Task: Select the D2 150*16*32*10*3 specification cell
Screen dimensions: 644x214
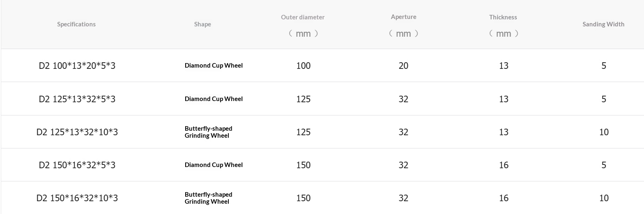Action: click(77, 198)
